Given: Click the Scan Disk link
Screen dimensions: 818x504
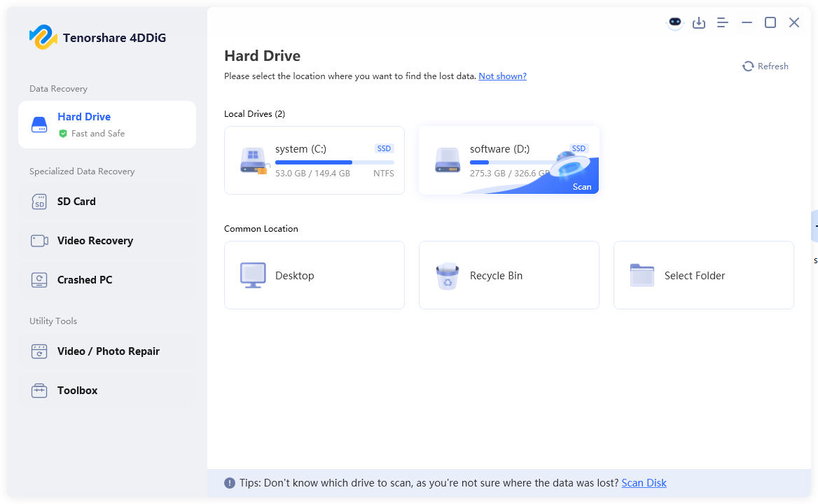Looking at the screenshot, I should [644, 483].
